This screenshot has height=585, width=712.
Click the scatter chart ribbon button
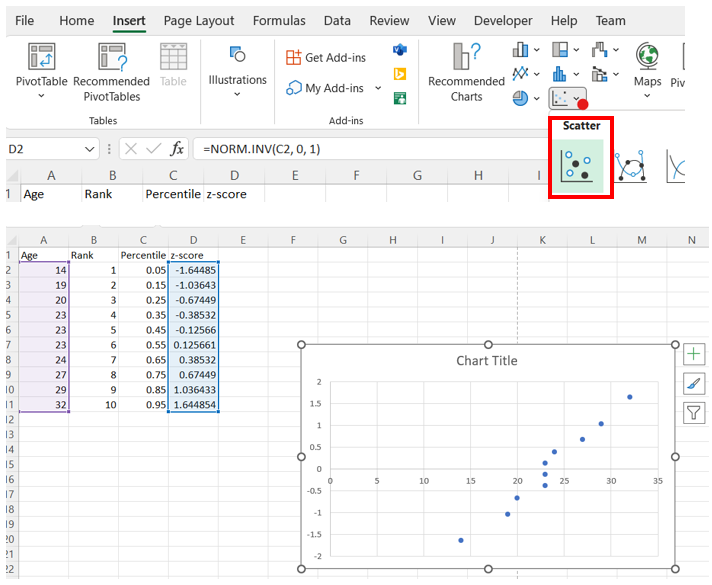click(x=567, y=98)
